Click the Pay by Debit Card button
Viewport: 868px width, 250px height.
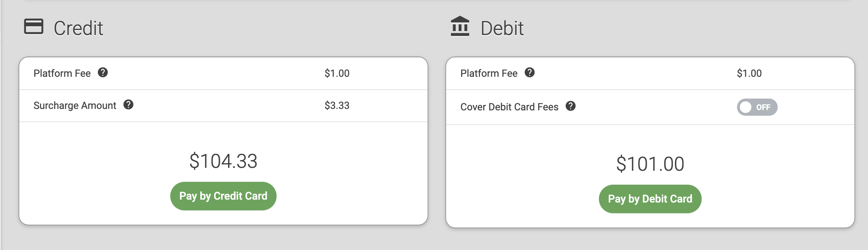point(650,199)
